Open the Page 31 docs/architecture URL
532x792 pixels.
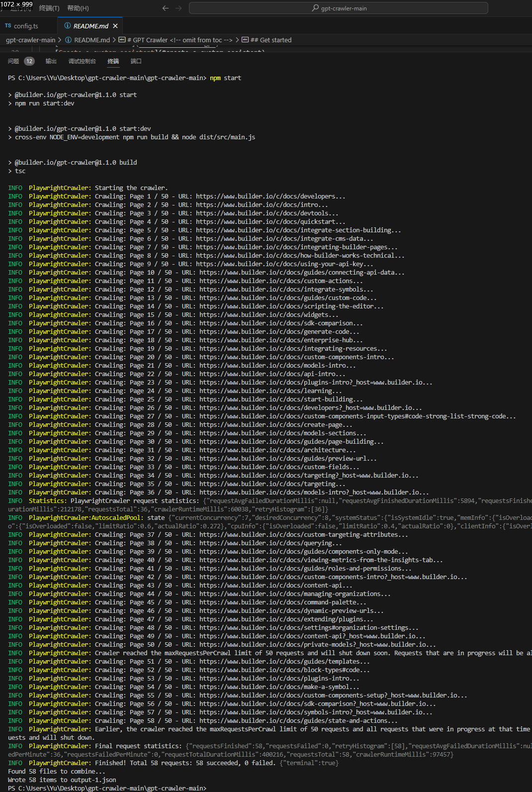point(277,450)
